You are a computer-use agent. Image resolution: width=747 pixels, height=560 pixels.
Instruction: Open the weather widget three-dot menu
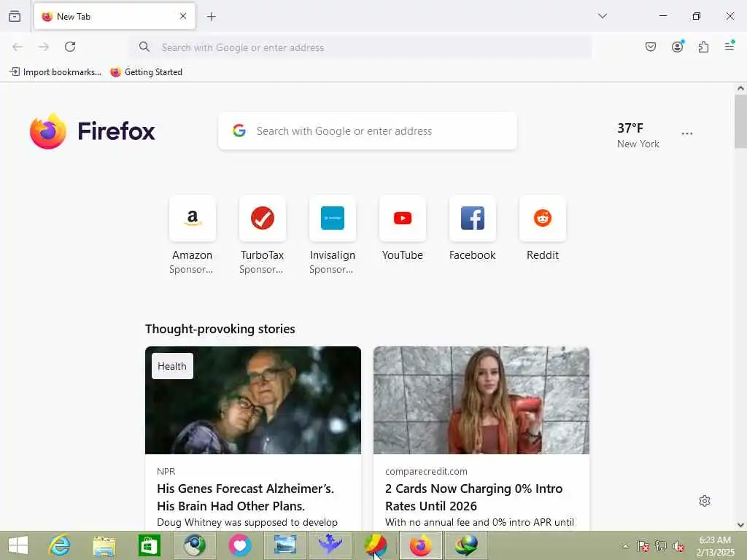(x=687, y=133)
